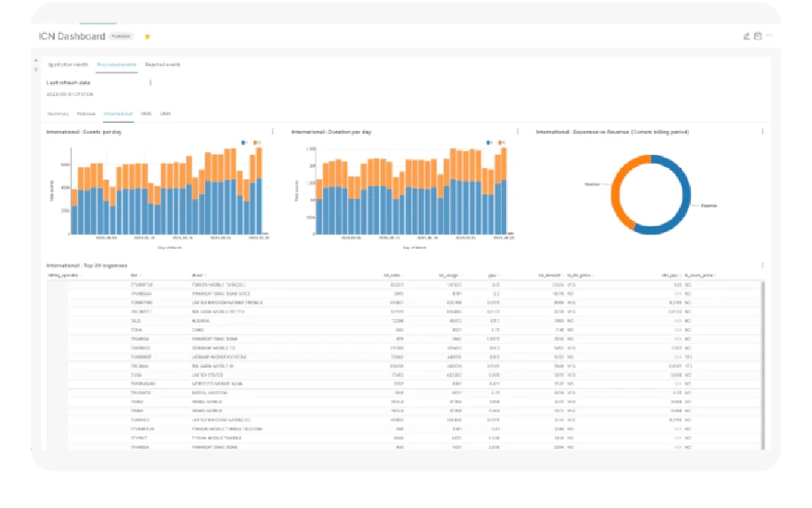Open Expenses vs Revenue chart options menu

pos(762,132)
